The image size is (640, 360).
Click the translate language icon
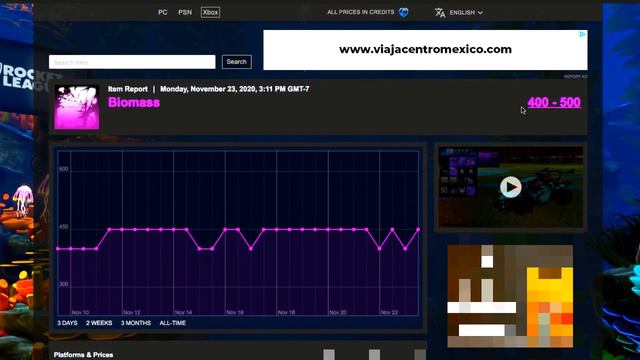tap(440, 13)
